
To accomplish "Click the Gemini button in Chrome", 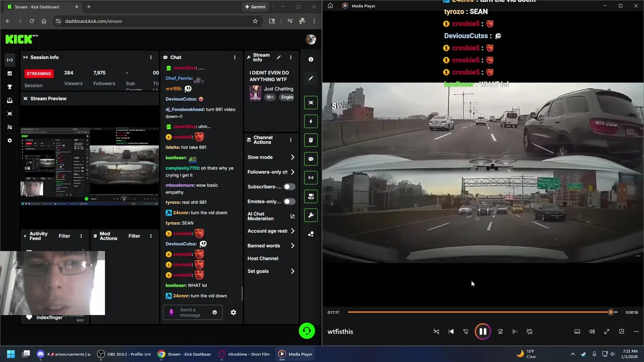I will 255,7.
